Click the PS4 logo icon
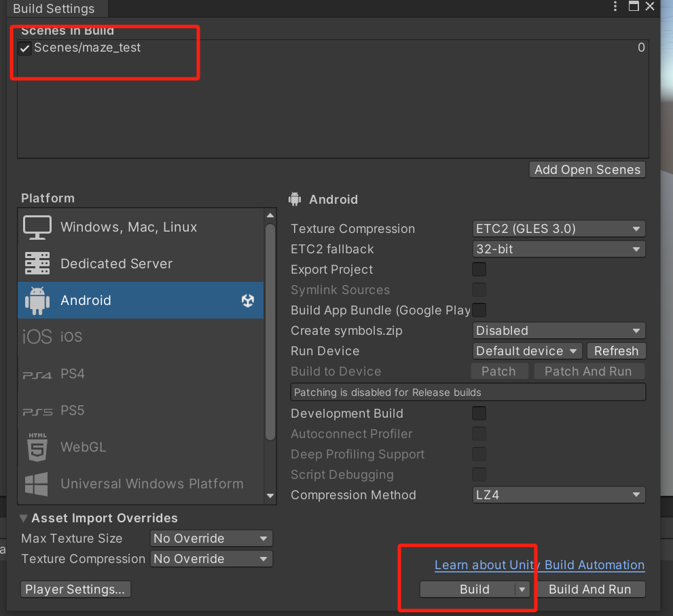 click(37, 375)
